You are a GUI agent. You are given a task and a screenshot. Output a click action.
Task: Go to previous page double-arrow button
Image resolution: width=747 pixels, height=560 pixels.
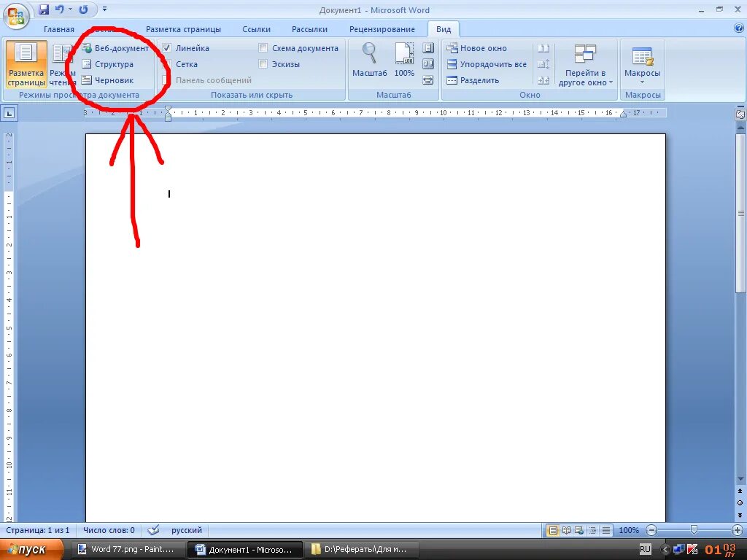(x=740, y=491)
